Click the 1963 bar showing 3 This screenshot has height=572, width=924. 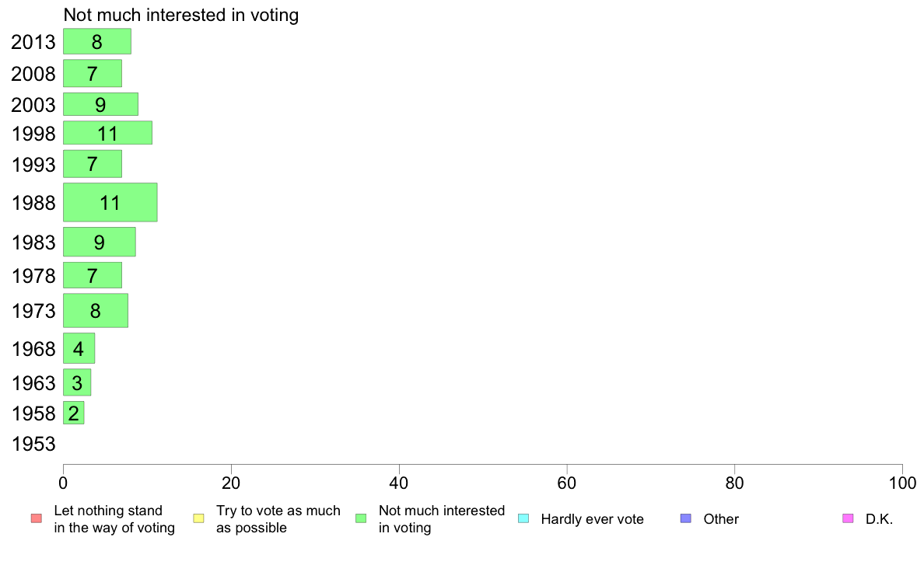pyautogui.click(x=77, y=383)
